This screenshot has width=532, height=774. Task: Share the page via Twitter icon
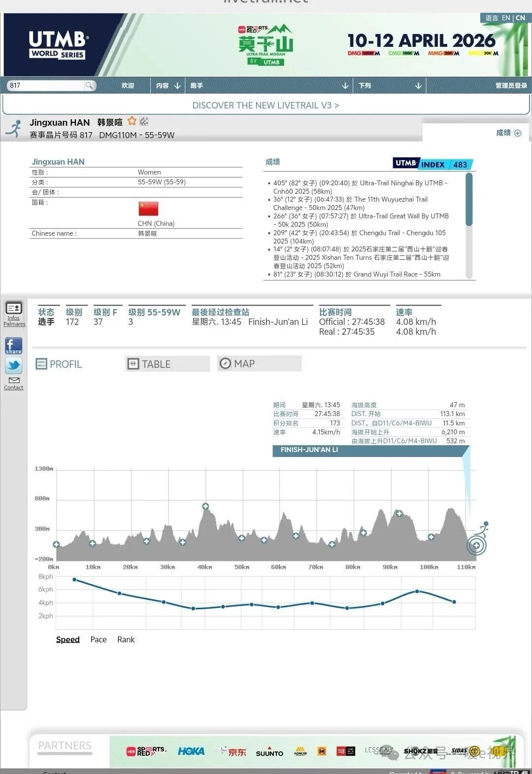pos(14,365)
